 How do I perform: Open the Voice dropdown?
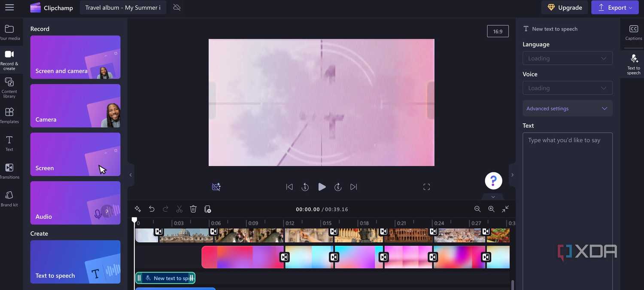[568, 88]
